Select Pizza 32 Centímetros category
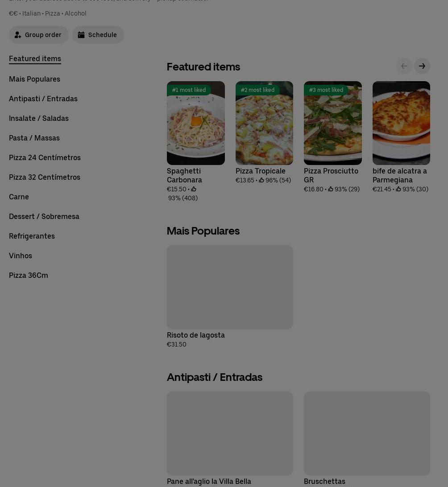Screen dimensions: 448x487 (x=45, y=177)
